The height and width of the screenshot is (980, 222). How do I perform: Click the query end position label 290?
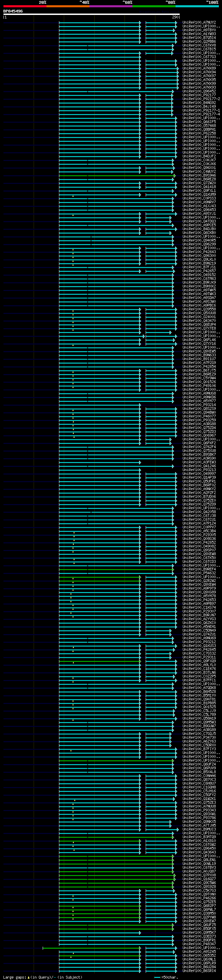(x=175, y=17)
